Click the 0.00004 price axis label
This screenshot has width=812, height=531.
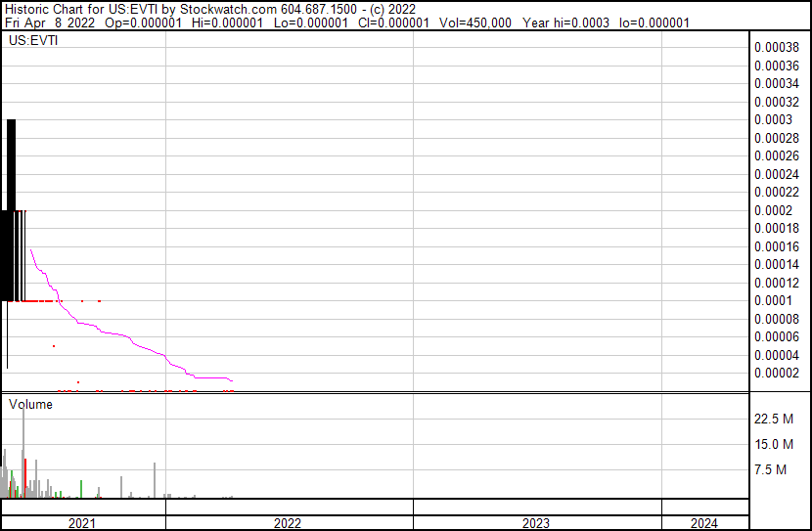pos(777,355)
